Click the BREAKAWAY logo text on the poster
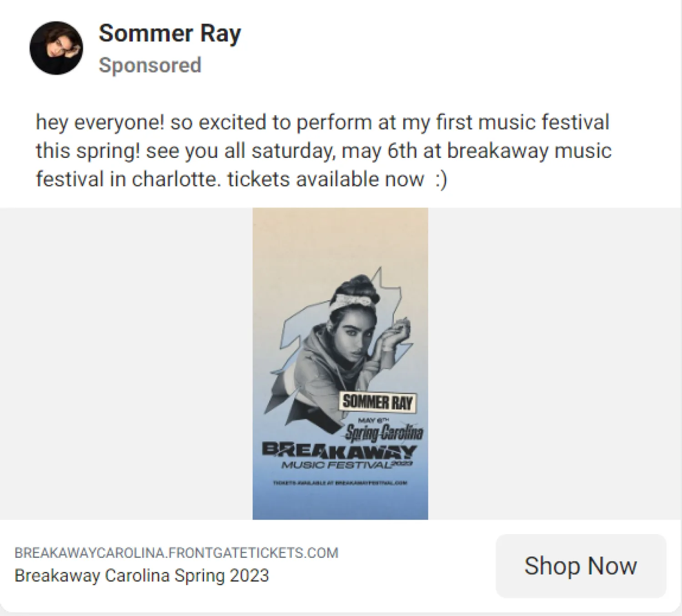 point(340,451)
